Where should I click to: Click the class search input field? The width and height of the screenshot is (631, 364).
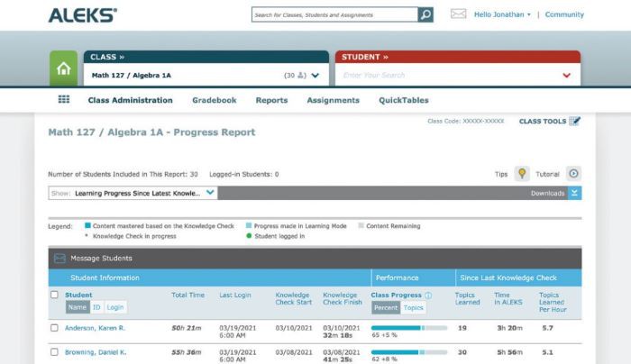(334, 14)
